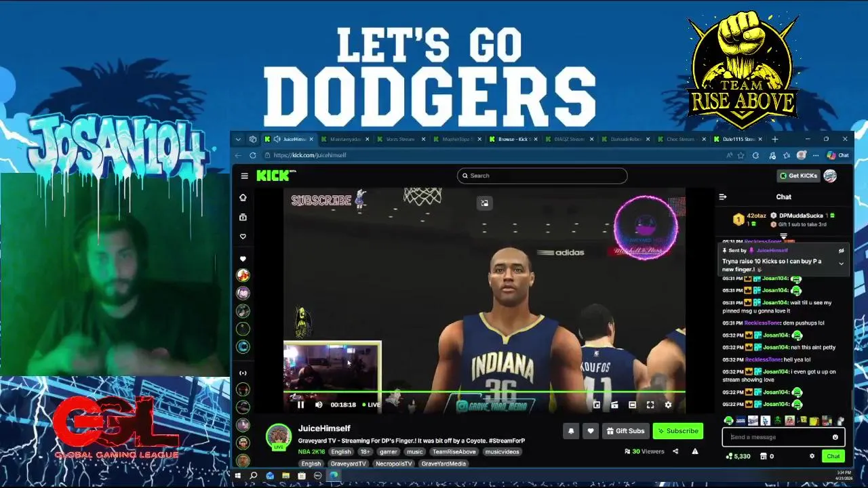Switch to the Vorzs Stream tab

coord(400,139)
